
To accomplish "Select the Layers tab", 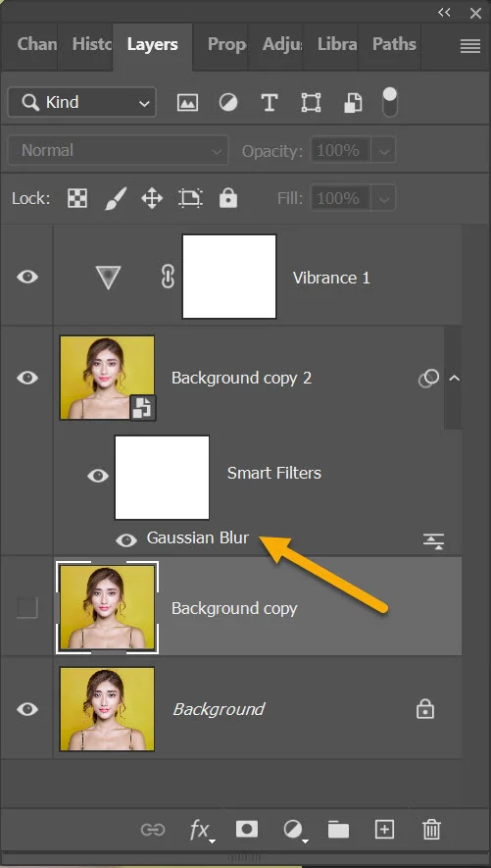I will (153, 44).
